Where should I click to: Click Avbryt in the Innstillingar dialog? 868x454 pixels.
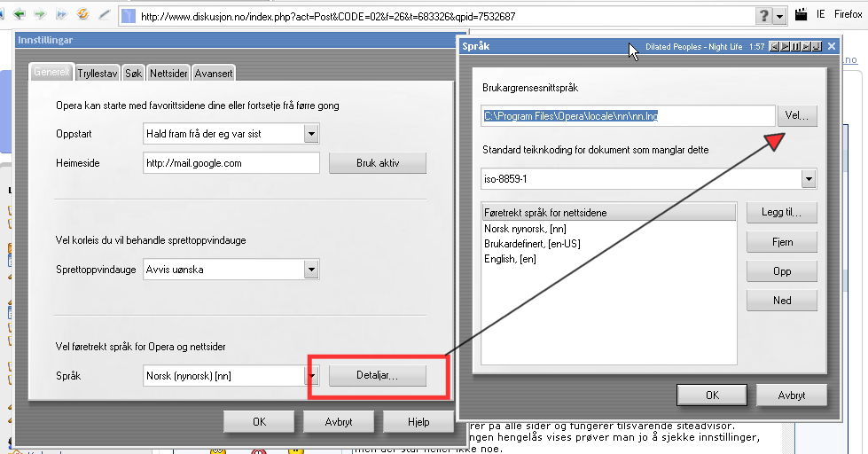[x=338, y=422]
